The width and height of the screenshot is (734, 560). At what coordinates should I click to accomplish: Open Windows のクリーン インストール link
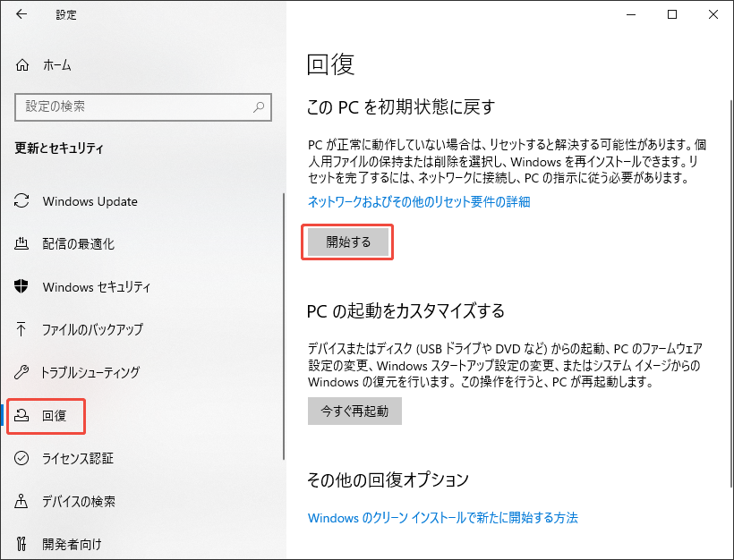click(442, 517)
